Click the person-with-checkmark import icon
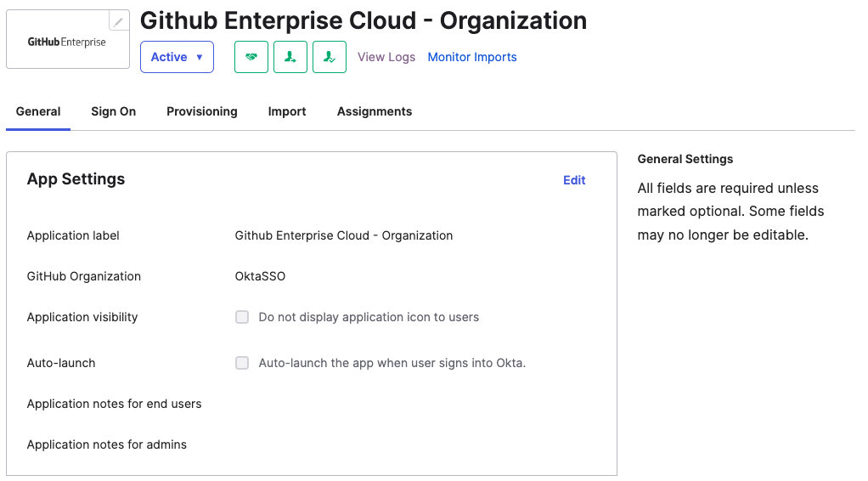 click(x=330, y=57)
